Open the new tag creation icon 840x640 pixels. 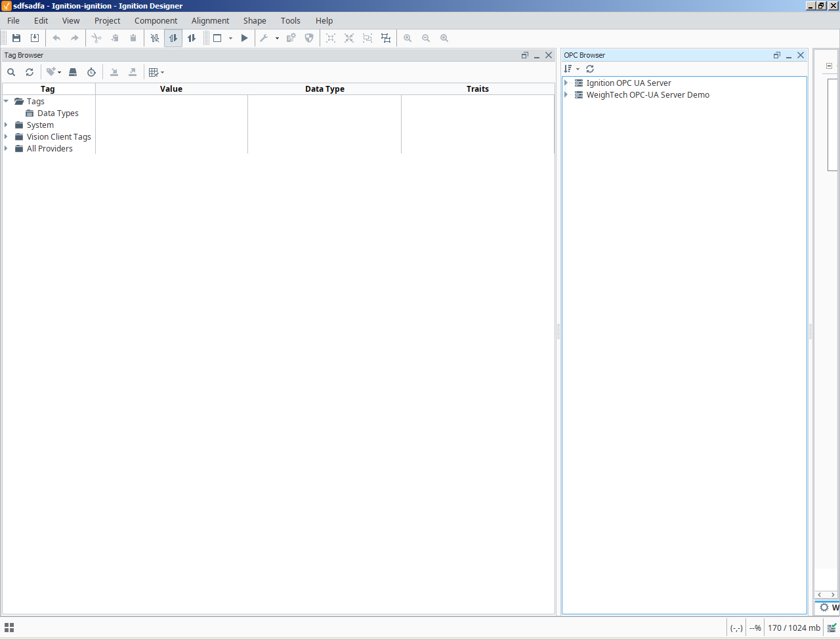(x=51, y=72)
